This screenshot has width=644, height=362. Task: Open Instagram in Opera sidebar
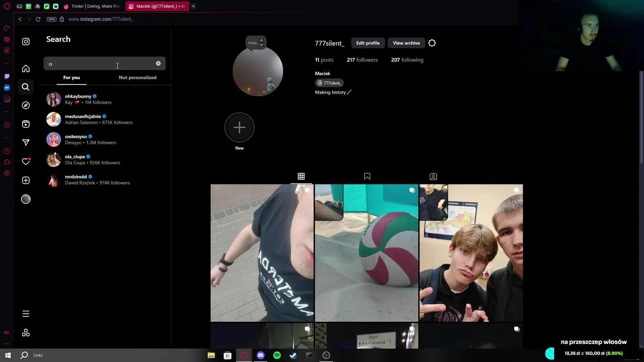(7, 99)
